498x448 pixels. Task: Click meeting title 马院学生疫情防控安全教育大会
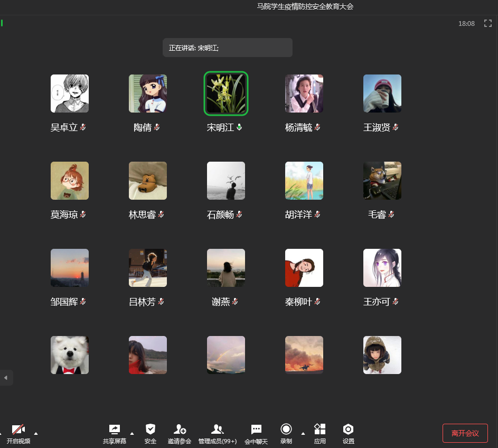pyautogui.click(x=305, y=6)
